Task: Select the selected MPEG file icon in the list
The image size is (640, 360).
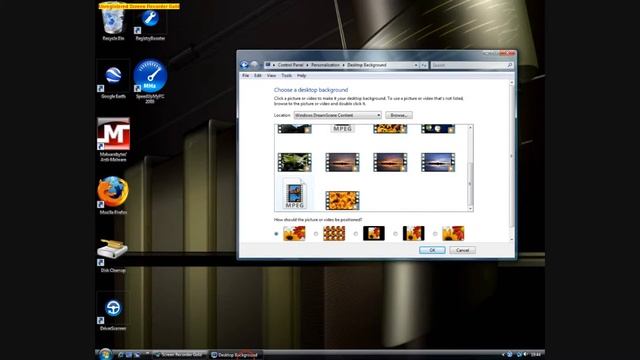Action: [x=295, y=194]
